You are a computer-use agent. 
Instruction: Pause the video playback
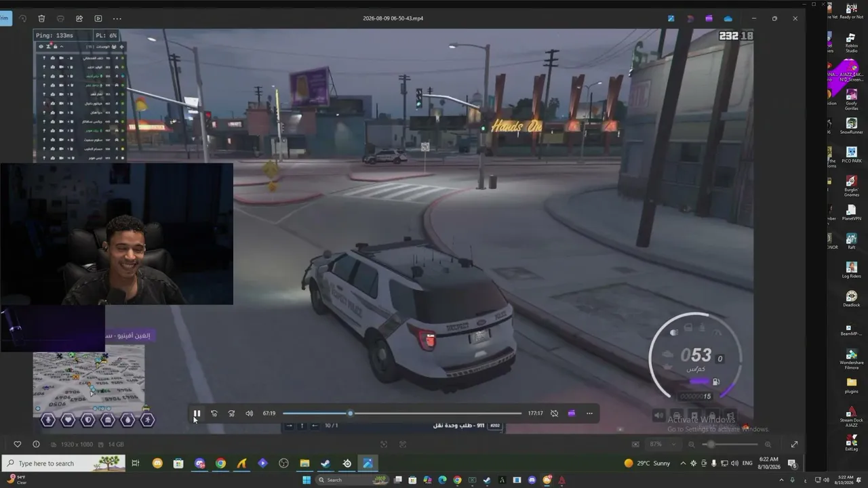pos(197,413)
